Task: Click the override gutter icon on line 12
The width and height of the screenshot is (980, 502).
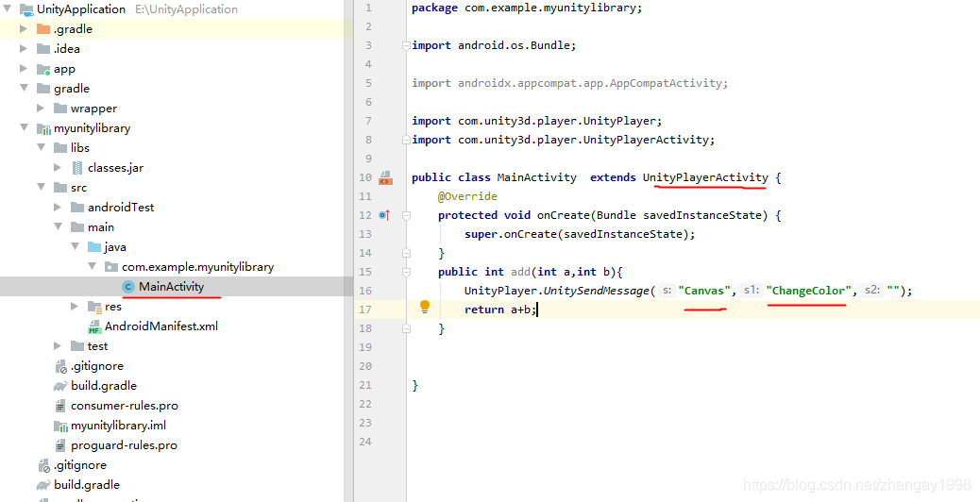Action: coord(384,215)
